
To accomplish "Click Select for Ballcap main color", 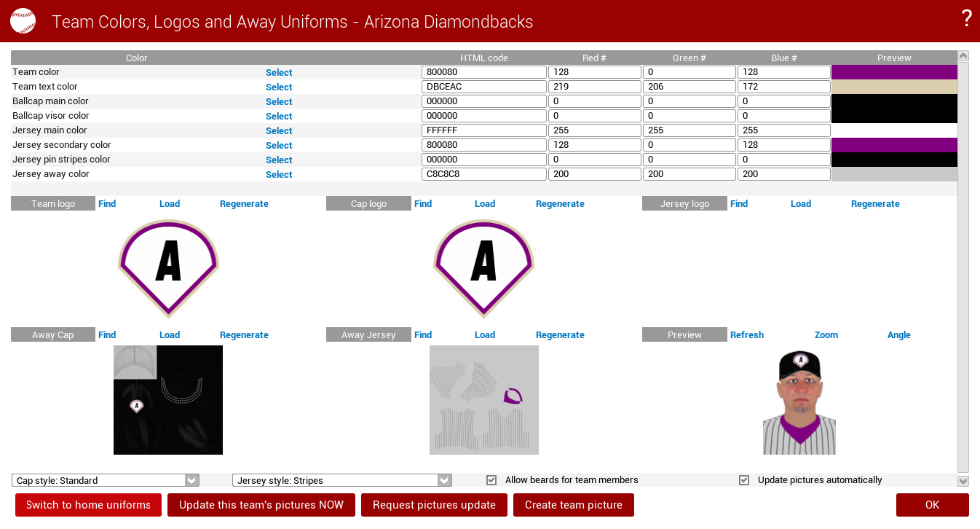I will pyautogui.click(x=279, y=102).
